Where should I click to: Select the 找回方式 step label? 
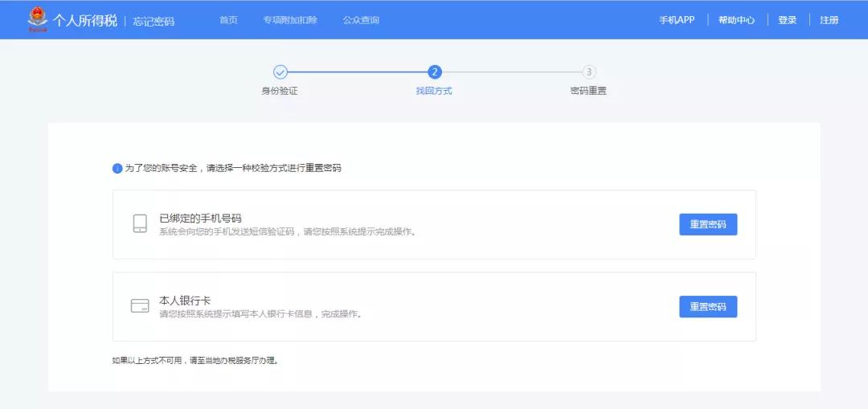434,91
